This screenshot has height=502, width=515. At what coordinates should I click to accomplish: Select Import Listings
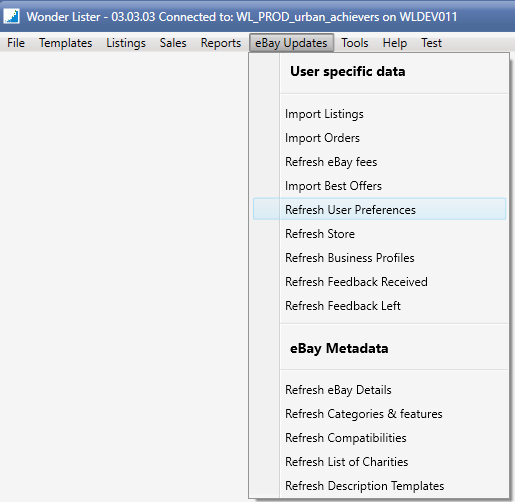point(379,114)
